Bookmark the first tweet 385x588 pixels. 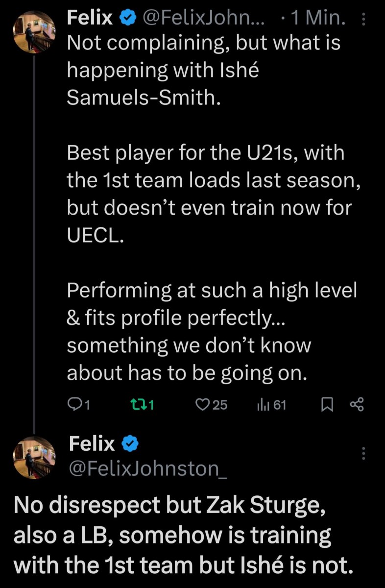click(327, 405)
